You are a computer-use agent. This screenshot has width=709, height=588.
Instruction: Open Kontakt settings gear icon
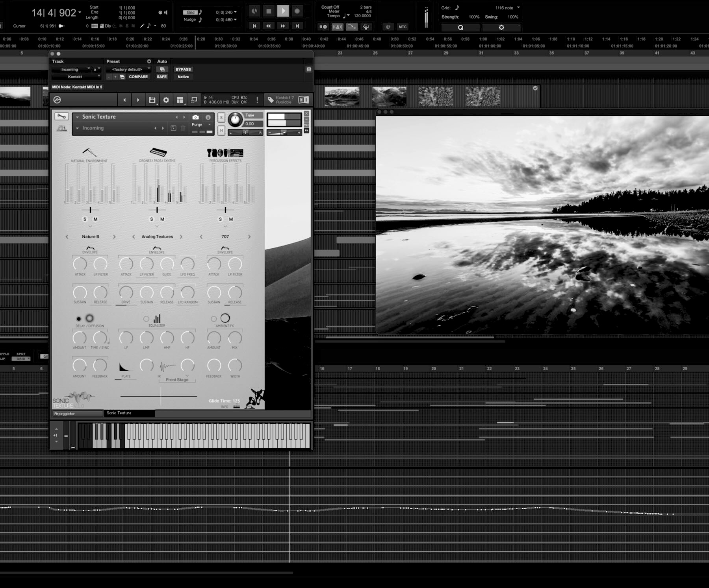pyautogui.click(x=166, y=100)
